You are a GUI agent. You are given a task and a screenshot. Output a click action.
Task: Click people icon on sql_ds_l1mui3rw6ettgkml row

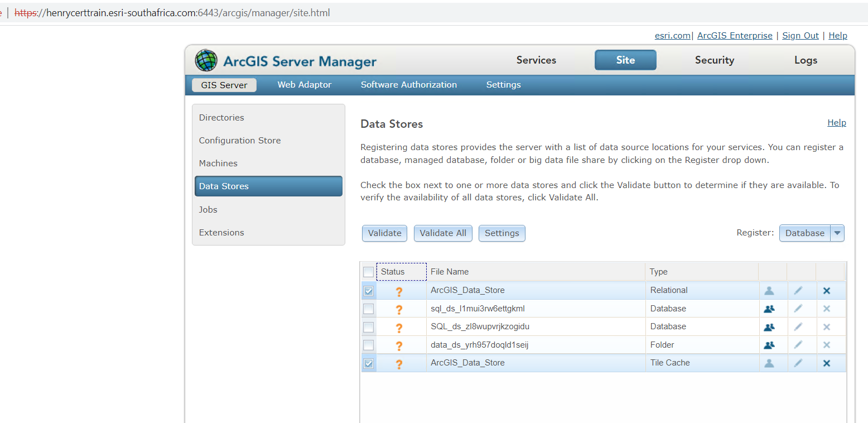tap(769, 309)
